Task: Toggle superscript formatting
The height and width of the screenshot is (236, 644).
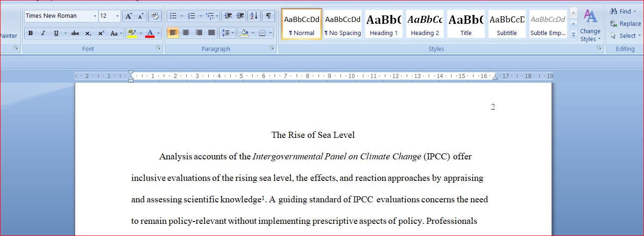Action: point(101,33)
